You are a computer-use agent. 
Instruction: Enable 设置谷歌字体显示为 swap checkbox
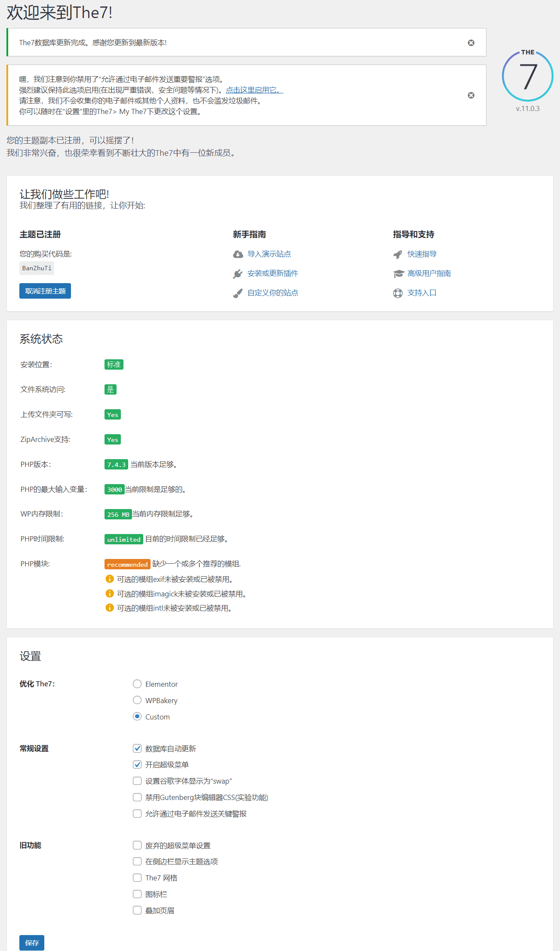tap(137, 781)
